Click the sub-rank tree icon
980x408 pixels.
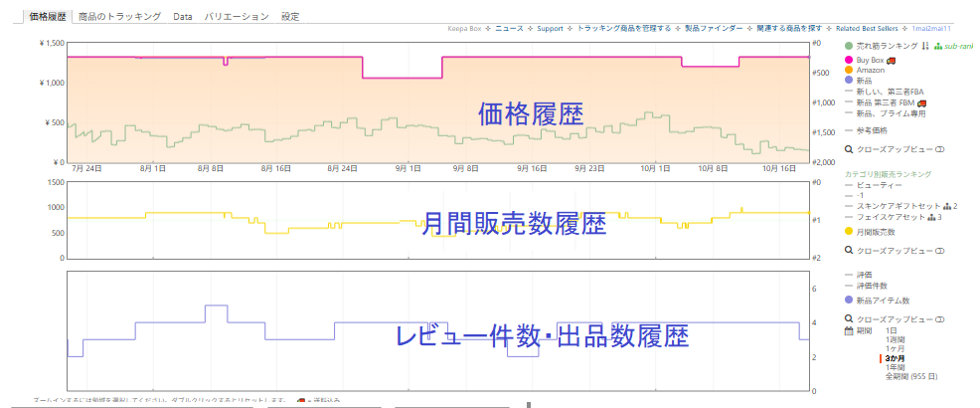pyautogui.click(x=938, y=46)
